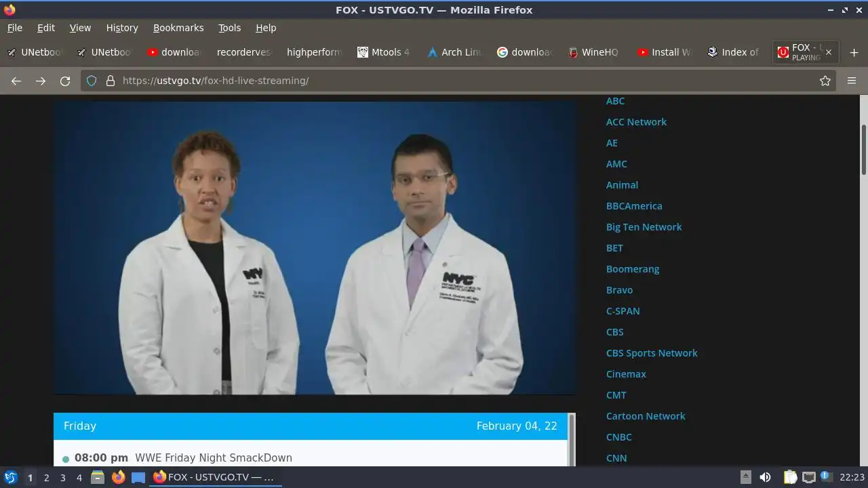Switch to the Arch Linux tab
Viewport: 868px width, 488px height.
[x=454, y=52]
